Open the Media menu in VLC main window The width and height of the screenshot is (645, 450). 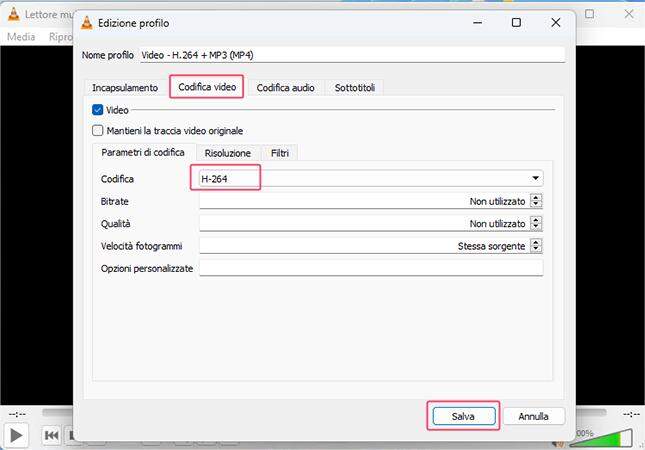click(21, 37)
